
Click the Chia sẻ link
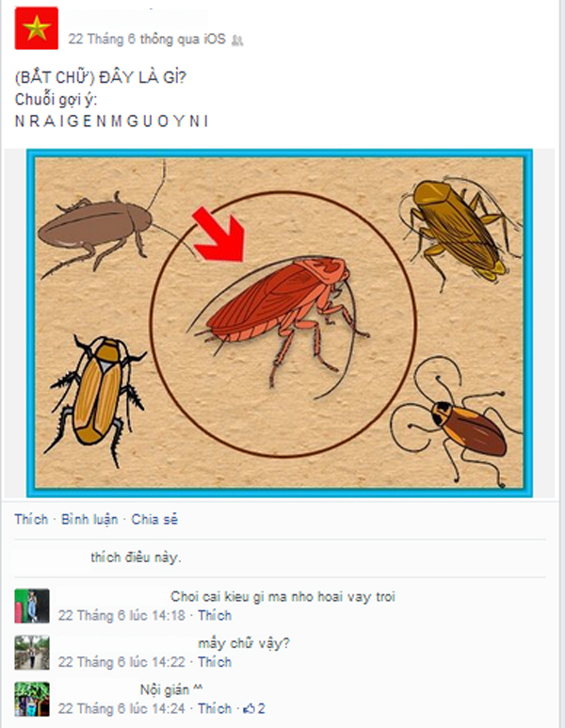[154, 519]
